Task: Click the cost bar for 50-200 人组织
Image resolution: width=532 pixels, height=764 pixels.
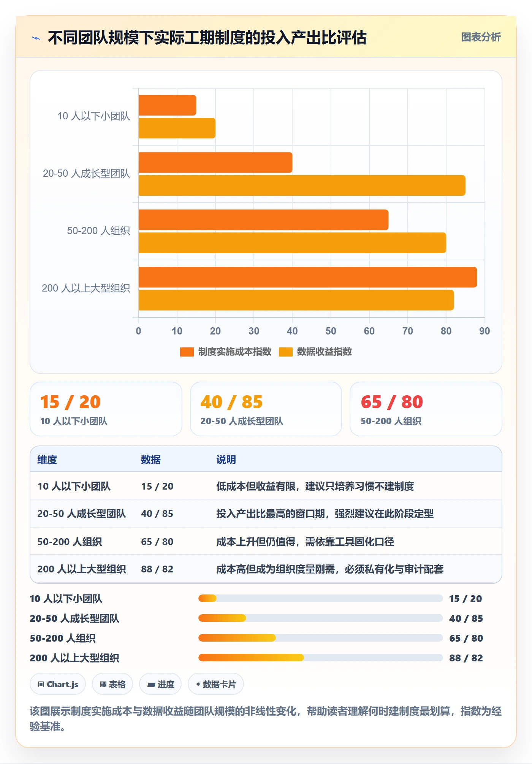Action: coord(264,220)
